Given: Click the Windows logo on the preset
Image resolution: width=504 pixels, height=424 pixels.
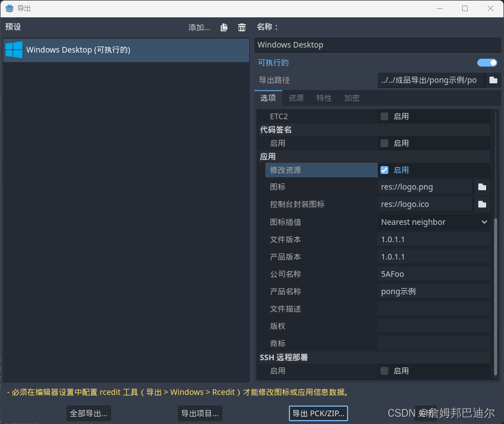Looking at the screenshot, I should coord(13,50).
